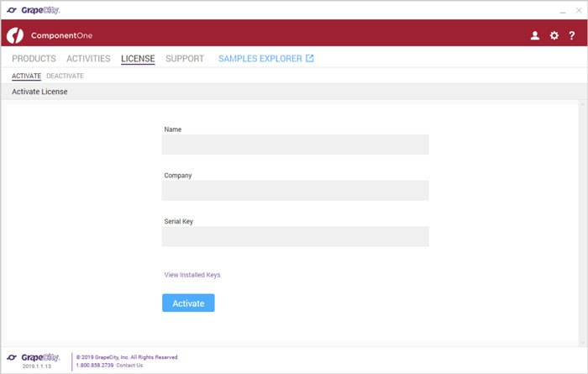Open settings via the gear icon
This screenshot has height=374, width=588.
coord(554,35)
